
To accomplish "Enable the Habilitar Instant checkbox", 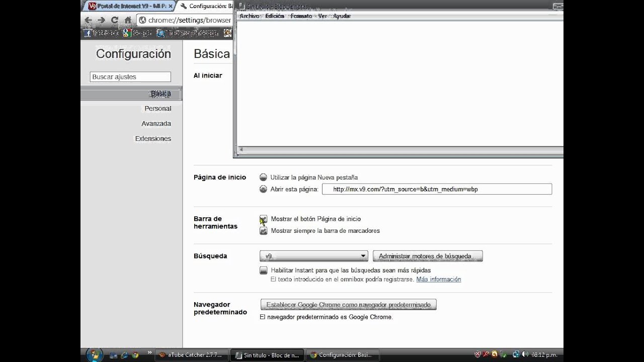I will click(263, 270).
